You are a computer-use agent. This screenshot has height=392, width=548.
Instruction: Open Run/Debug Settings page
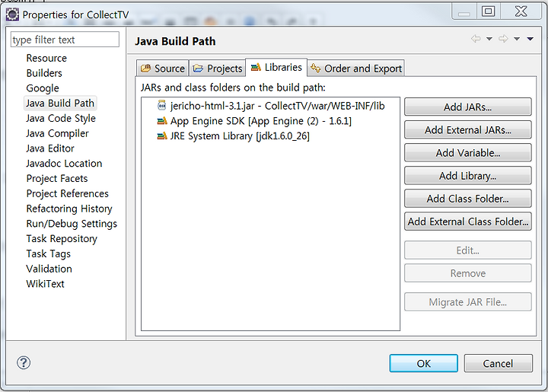(72, 223)
